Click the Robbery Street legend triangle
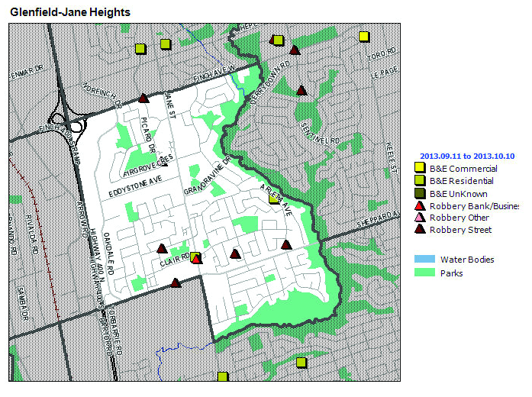Screen dimensions: 532x397 [420, 229]
